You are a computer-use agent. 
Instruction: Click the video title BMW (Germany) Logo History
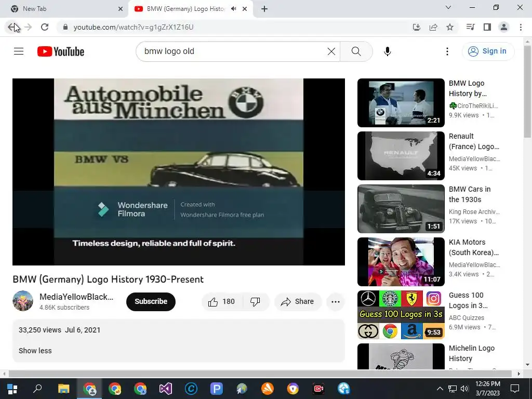(108, 279)
